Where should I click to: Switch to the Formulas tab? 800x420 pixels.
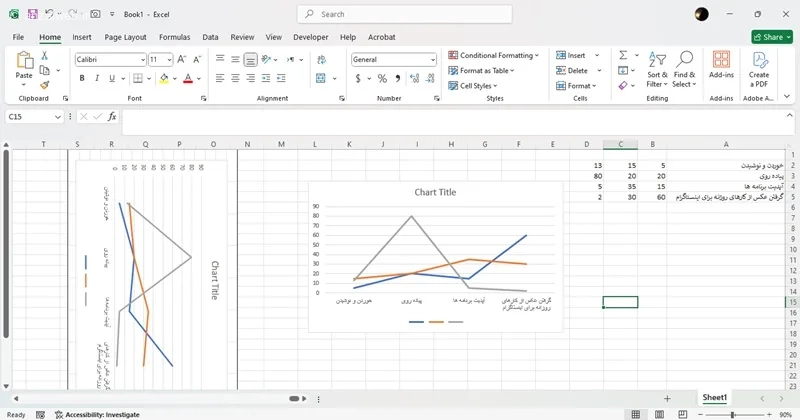coord(174,37)
